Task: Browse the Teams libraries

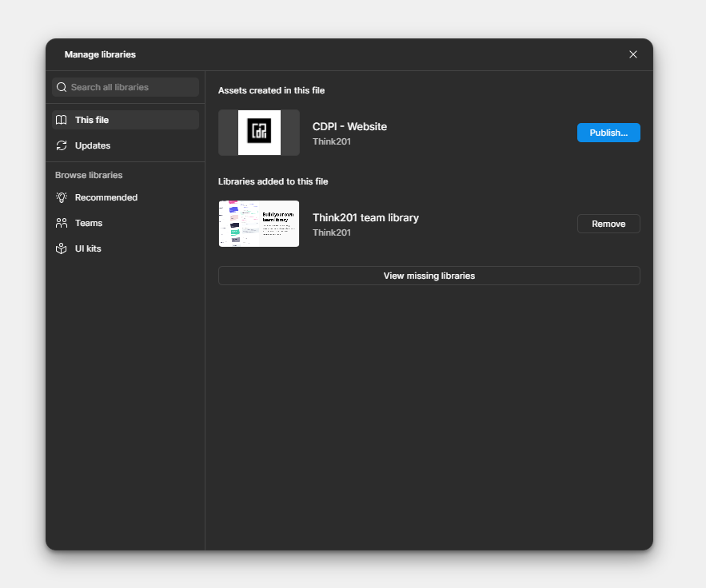Action: point(89,223)
